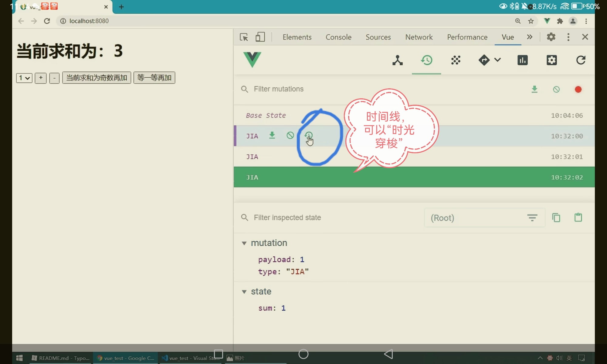Open Vue devtools settings panel icon
This screenshot has height=364, width=607.
click(x=551, y=60)
